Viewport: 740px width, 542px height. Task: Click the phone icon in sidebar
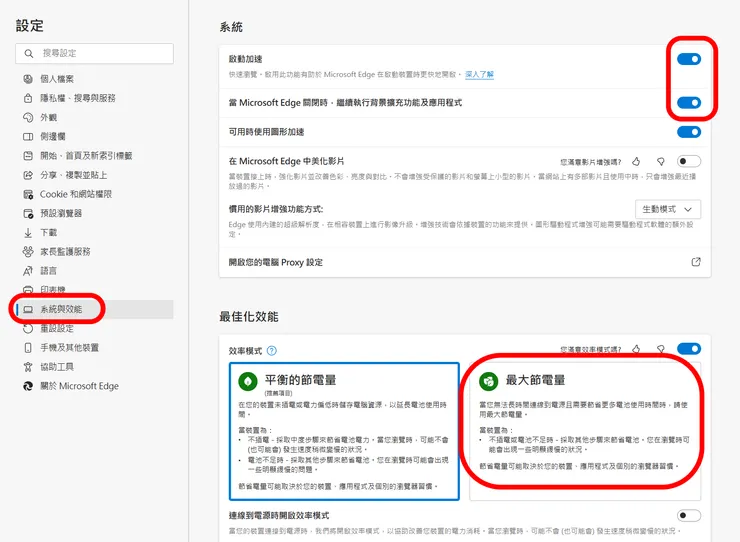(28, 348)
